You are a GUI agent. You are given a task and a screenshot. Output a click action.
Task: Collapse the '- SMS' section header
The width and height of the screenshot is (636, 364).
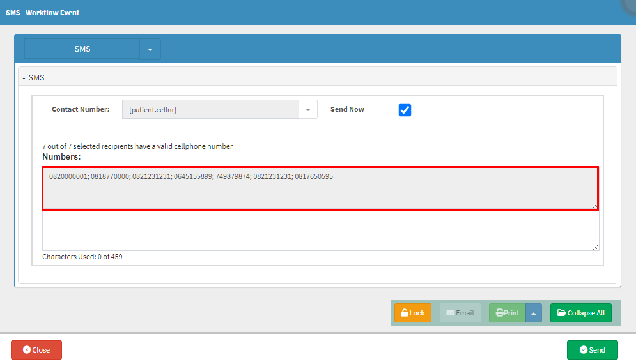[x=318, y=77]
